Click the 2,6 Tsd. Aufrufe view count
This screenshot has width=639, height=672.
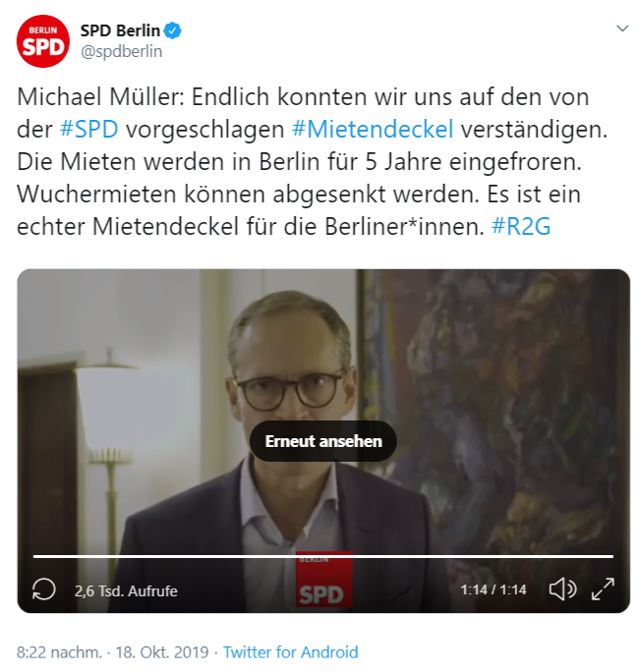pos(126,591)
